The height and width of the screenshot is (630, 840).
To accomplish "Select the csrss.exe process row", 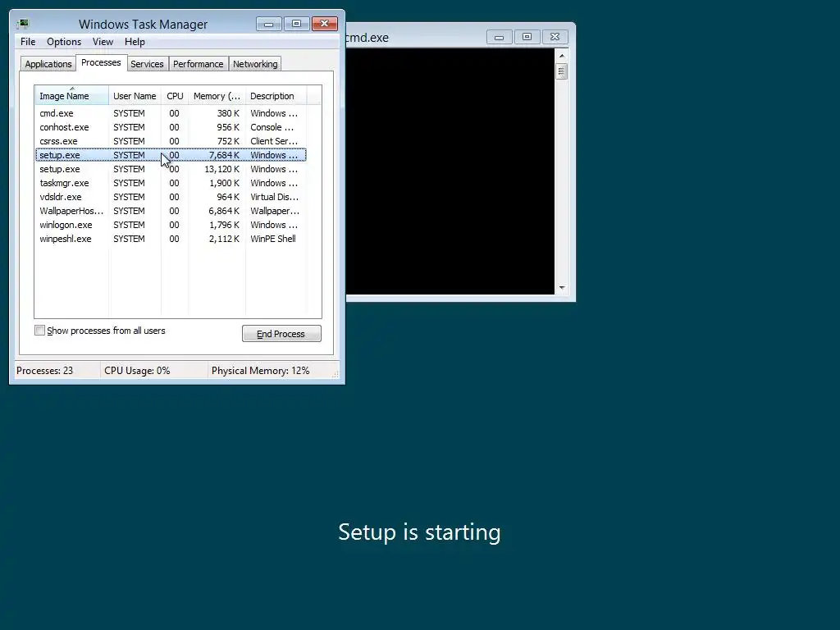I will [x=171, y=141].
